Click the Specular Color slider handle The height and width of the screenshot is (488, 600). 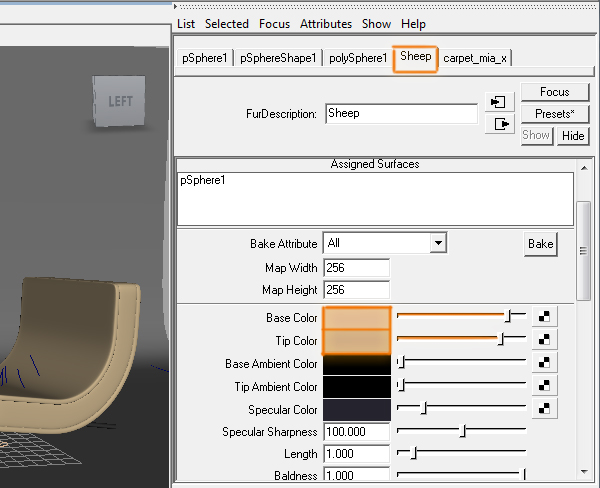pos(423,408)
